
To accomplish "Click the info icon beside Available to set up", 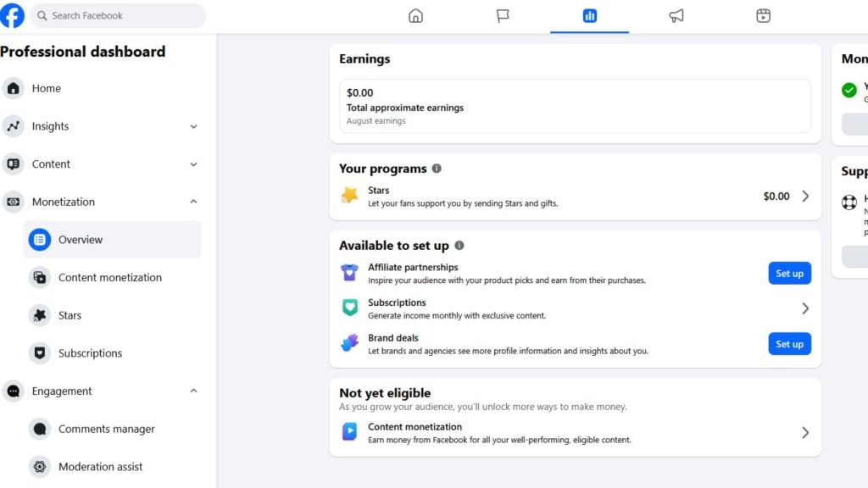I will (459, 245).
